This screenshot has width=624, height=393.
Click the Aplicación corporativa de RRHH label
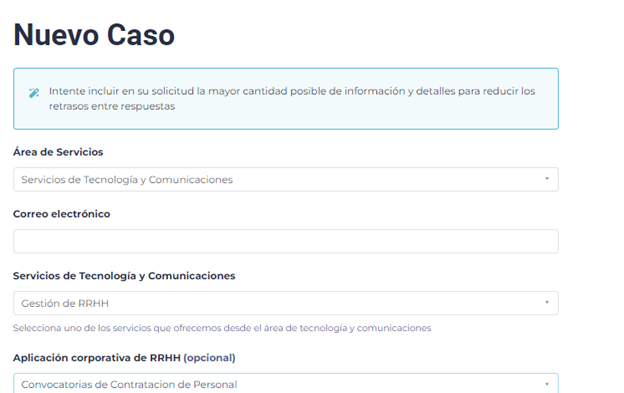(x=124, y=358)
